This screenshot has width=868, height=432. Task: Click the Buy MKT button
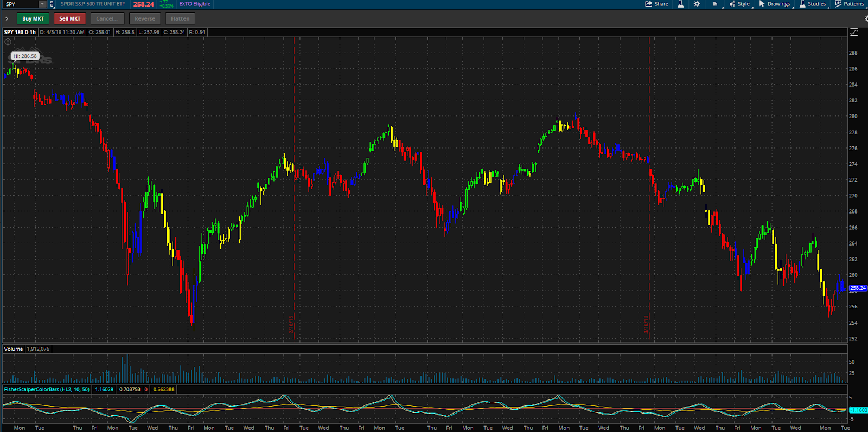tap(33, 18)
